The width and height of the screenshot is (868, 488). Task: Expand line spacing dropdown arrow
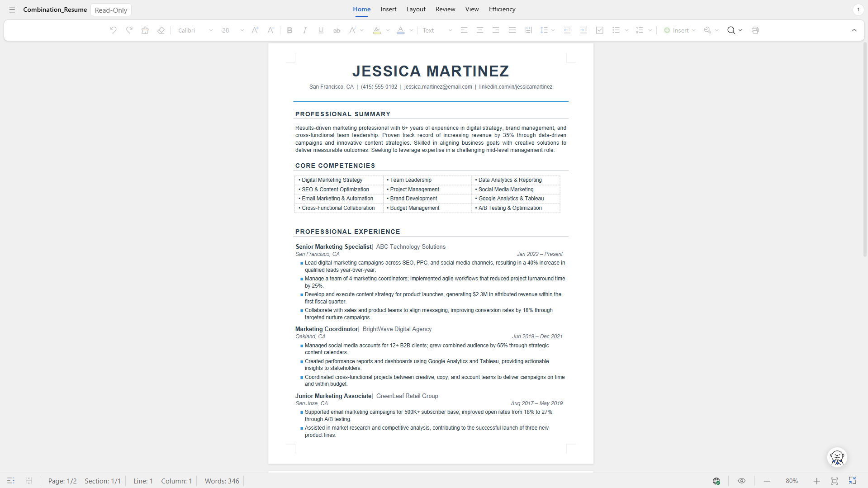coord(553,30)
